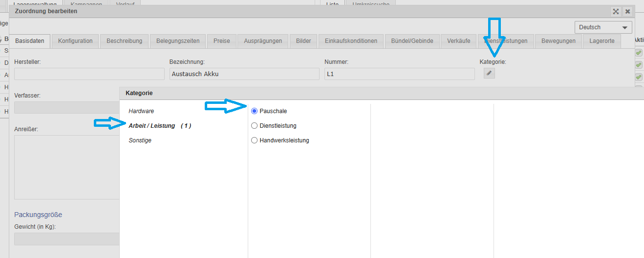Choose the Dienstleistung radio option
The image size is (644, 258).
254,126
